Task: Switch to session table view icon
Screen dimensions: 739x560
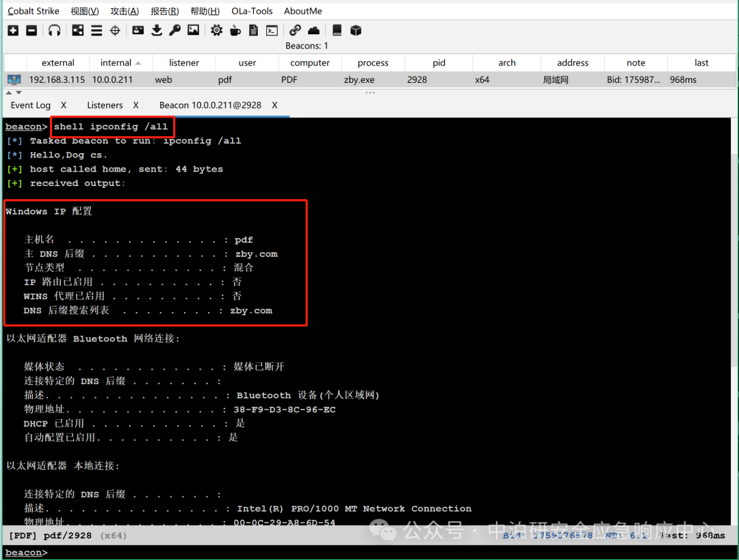Action: 96,31
